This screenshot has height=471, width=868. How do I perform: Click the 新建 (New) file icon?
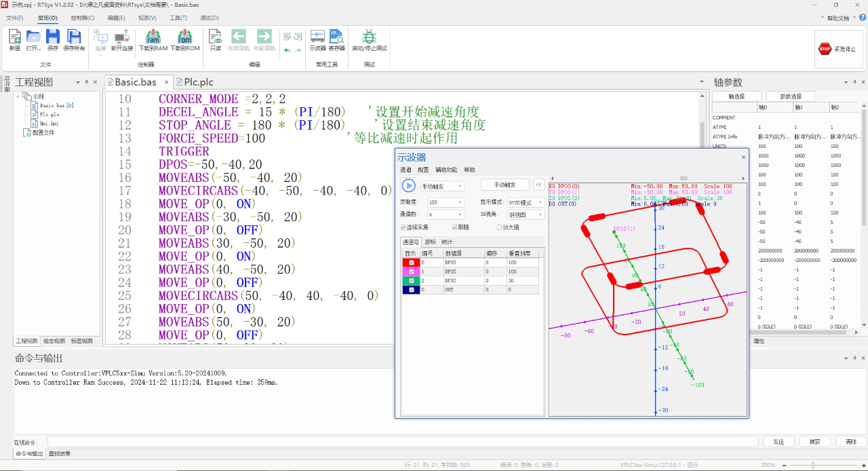14,37
